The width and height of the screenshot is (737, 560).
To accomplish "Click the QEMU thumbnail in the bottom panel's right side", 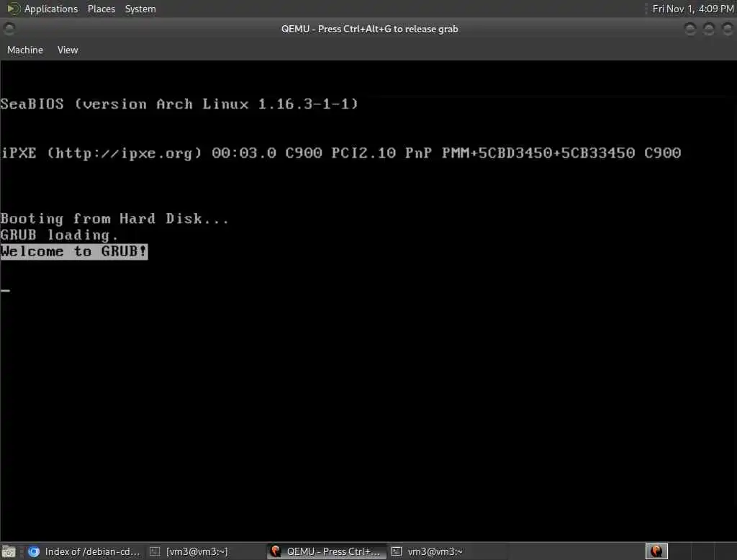I will point(656,551).
